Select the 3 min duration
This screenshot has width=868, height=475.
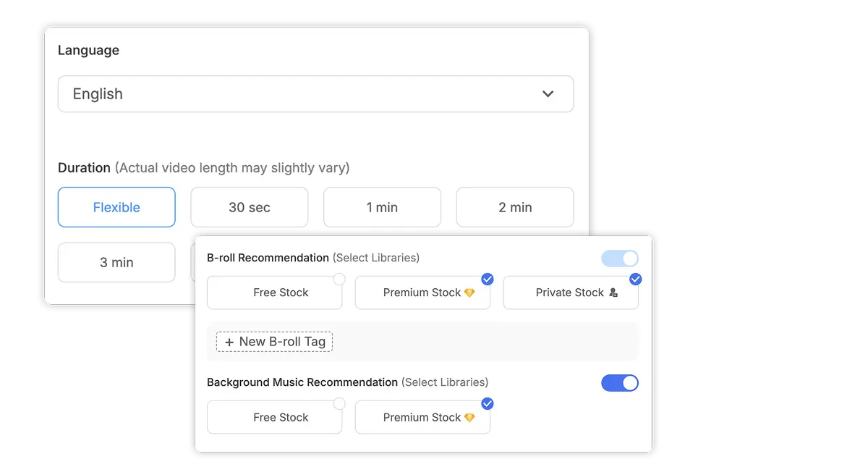pyautogui.click(x=116, y=262)
